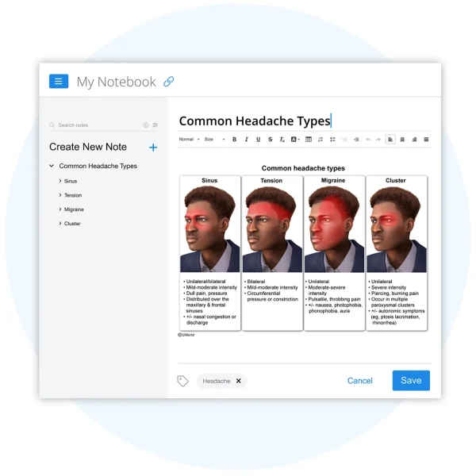Image resolution: width=476 pixels, height=476 pixels.
Task: Save the note
Action: point(411,380)
